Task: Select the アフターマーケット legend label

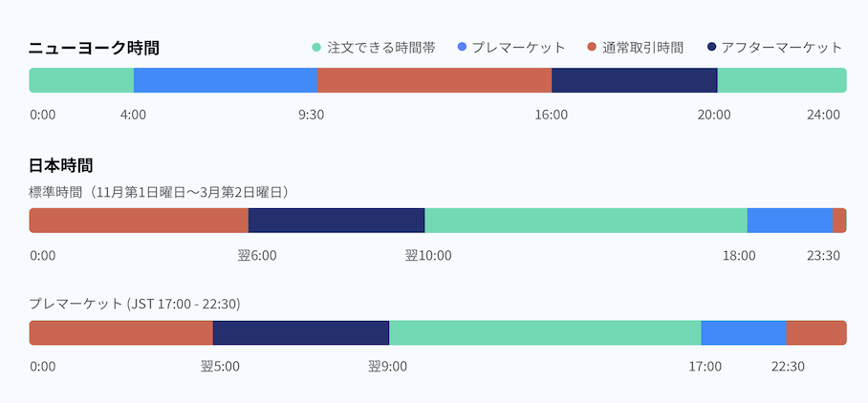Action: pos(782,47)
